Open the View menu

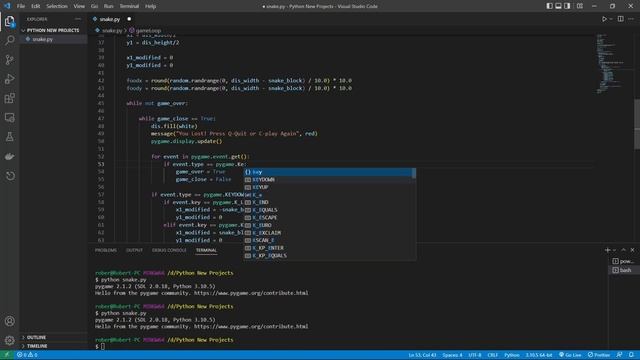click(x=79, y=6)
